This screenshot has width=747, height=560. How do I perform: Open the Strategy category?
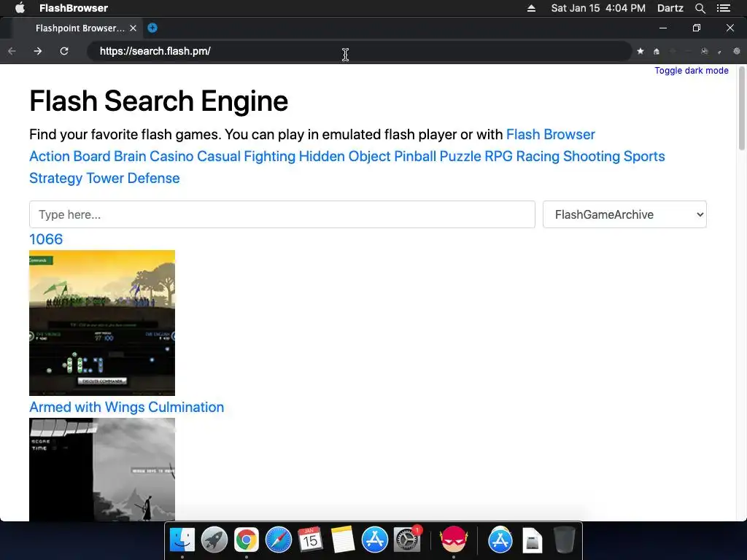coord(56,178)
